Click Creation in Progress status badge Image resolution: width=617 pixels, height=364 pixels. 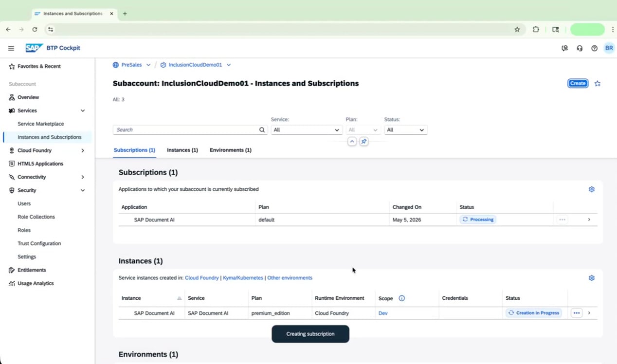tap(533, 313)
